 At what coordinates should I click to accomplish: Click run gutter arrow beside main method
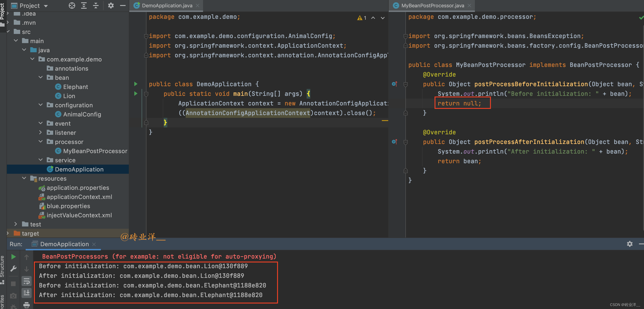(x=136, y=94)
